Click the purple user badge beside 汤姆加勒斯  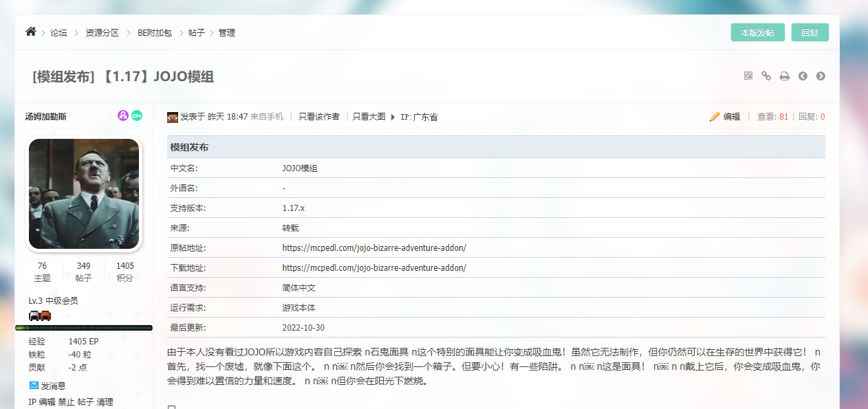(x=123, y=115)
